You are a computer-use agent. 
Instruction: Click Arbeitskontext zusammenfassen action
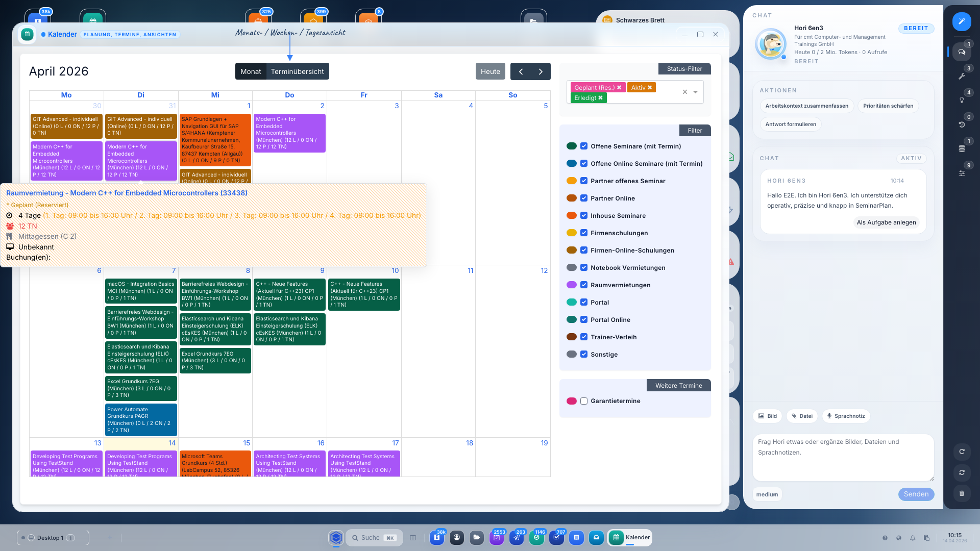806,106
